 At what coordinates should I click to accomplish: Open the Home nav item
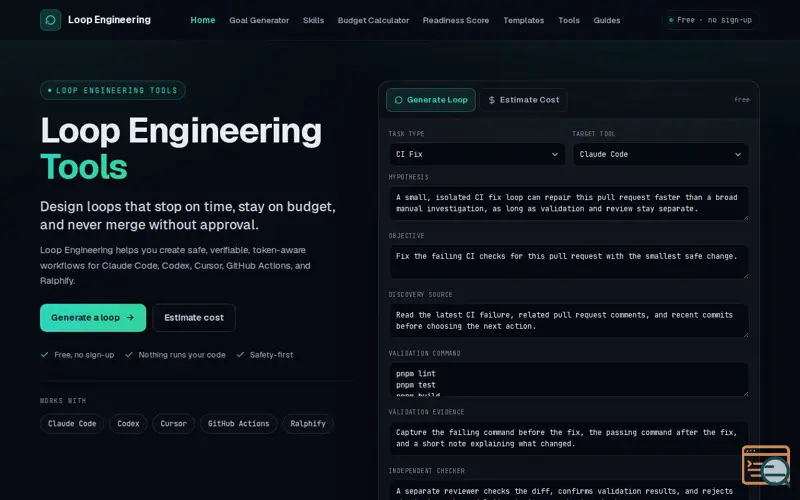pos(203,20)
